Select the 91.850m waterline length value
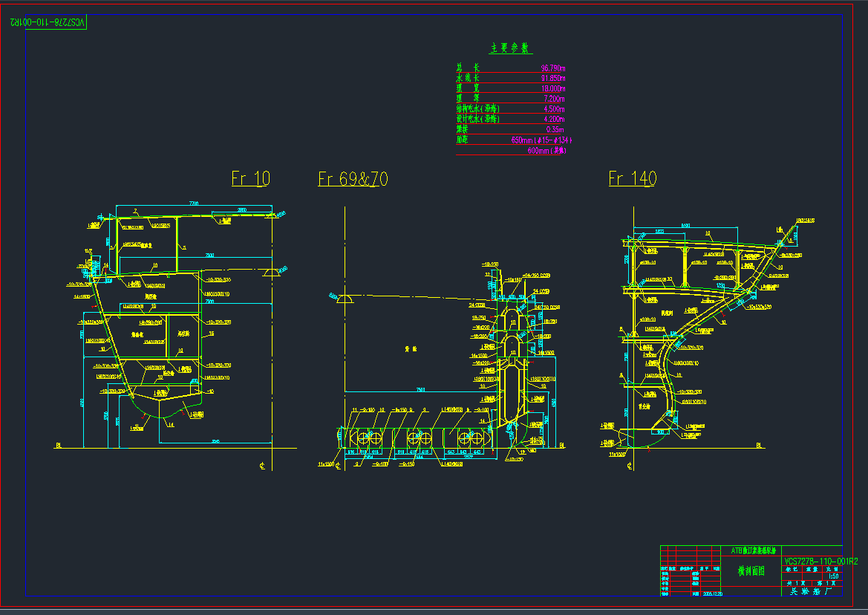 click(553, 78)
